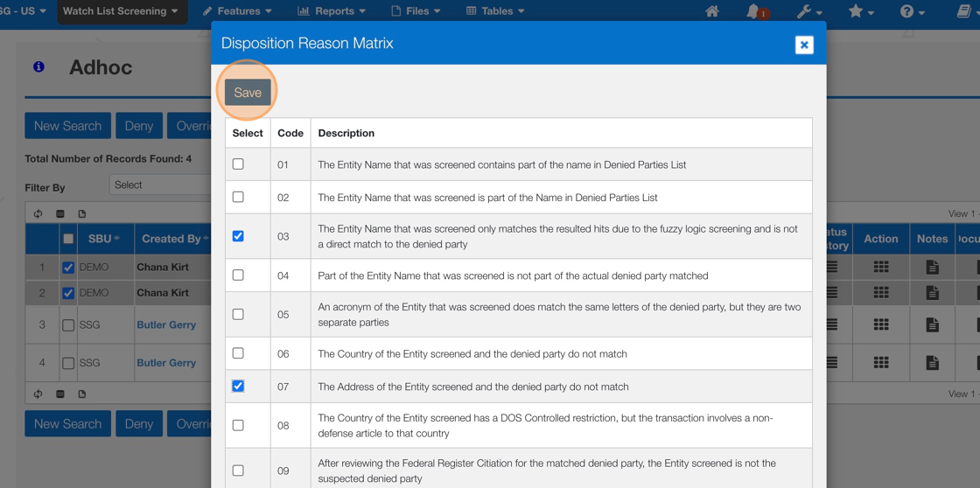Select the code 06 country mismatch description
This screenshot has width=980, height=488.
pyautogui.click(x=472, y=353)
